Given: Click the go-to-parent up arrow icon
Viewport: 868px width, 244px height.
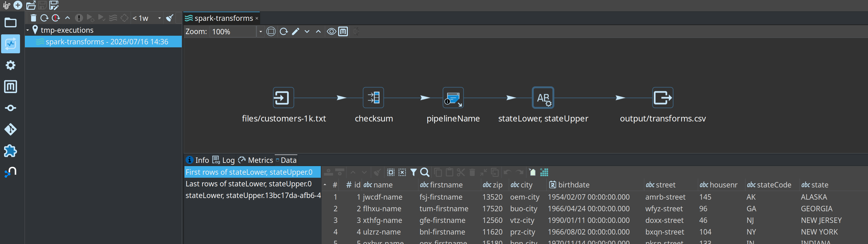Looking at the screenshot, I should pos(67,18).
